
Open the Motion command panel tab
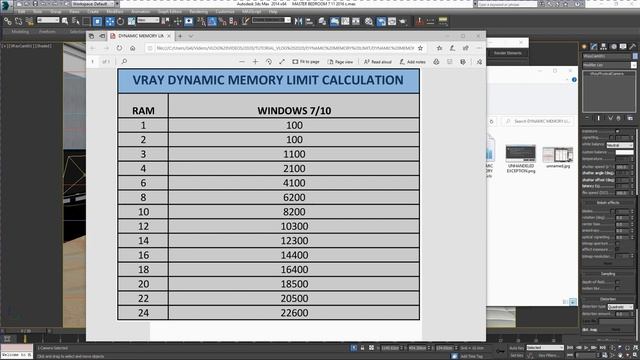tap(613, 47)
